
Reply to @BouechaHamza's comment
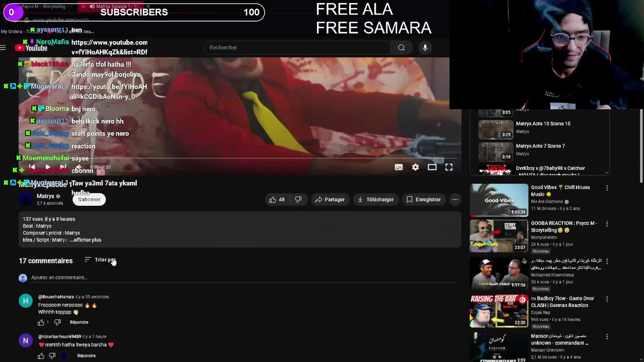click(x=79, y=322)
